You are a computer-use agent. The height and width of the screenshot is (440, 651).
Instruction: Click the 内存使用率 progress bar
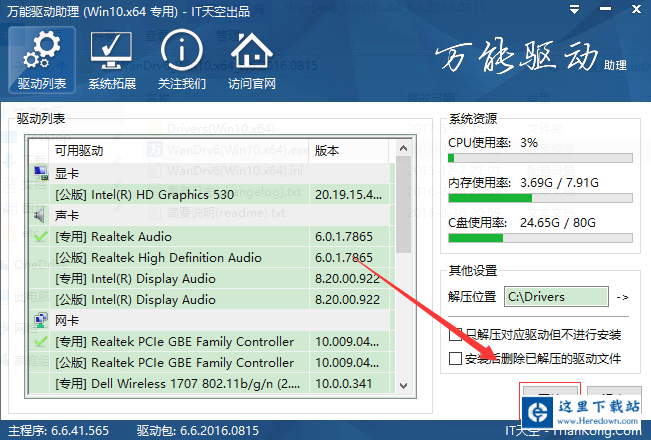click(x=540, y=198)
